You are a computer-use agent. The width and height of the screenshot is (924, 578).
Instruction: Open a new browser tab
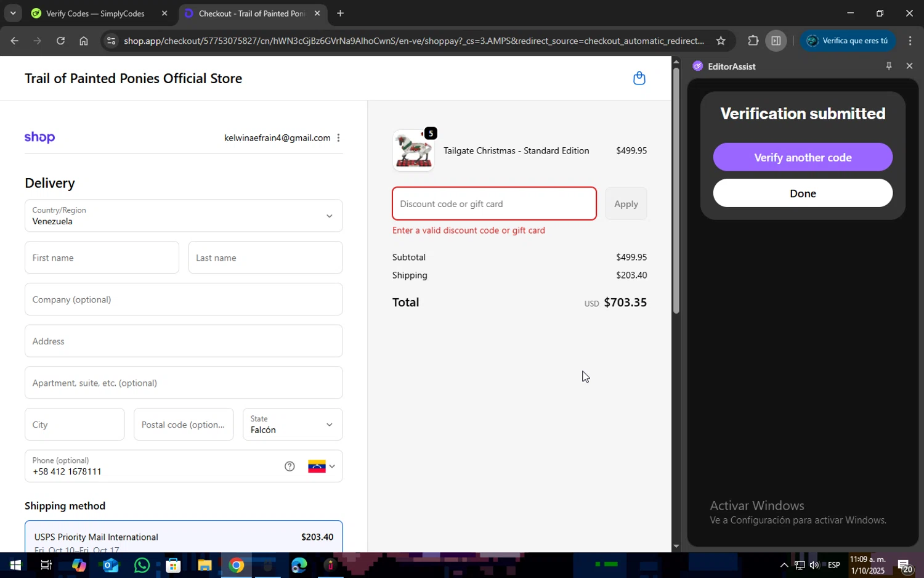(x=340, y=14)
